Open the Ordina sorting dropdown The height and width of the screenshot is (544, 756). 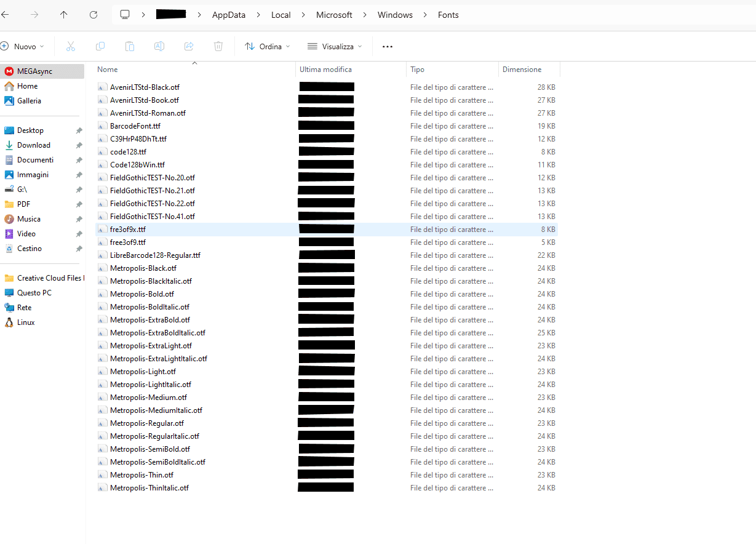click(x=267, y=46)
